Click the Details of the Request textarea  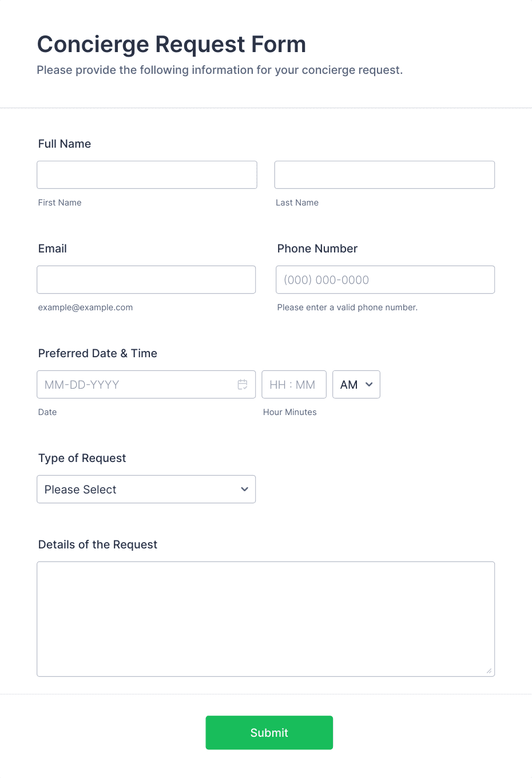266,619
